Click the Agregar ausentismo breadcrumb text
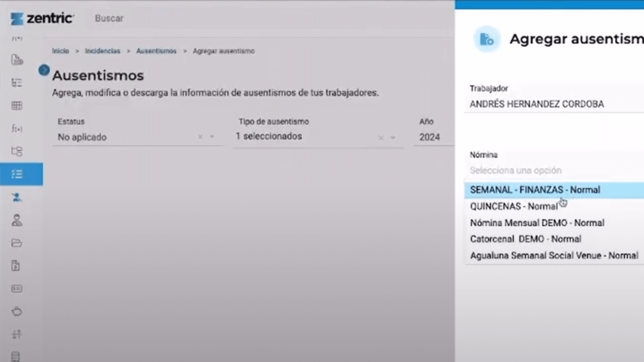The image size is (644, 362). point(224,51)
